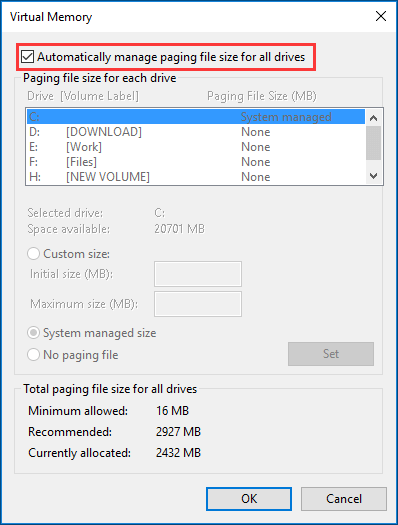Screen dimensions: 398x525
Task: Click the Initial size (MB) input field
Action: [x=198, y=274]
